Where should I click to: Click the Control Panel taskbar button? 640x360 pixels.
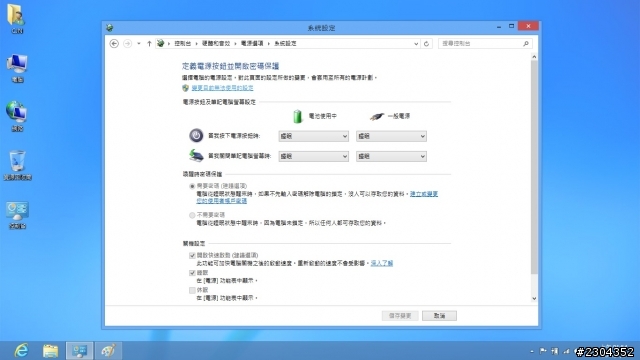[x=80, y=351]
